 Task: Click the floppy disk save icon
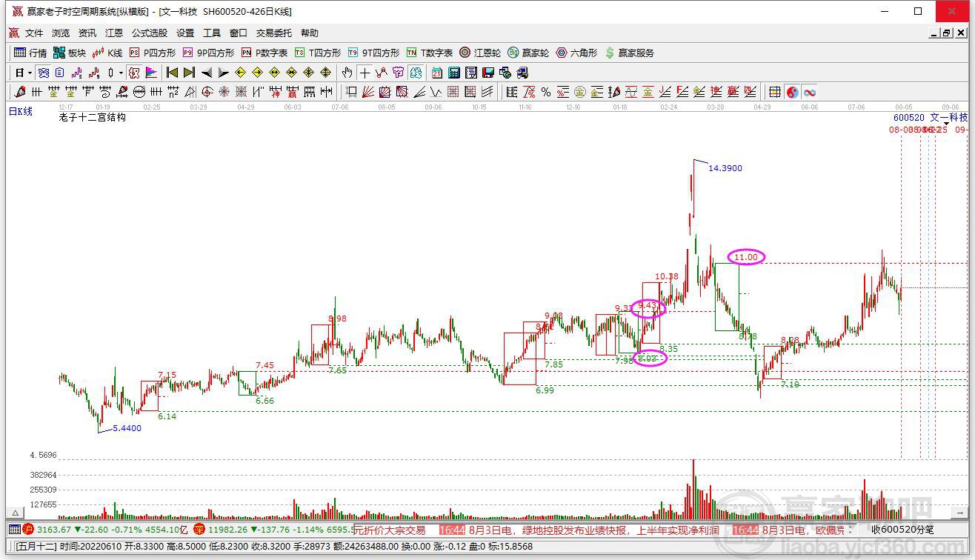pyautogui.click(x=488, y=73)
